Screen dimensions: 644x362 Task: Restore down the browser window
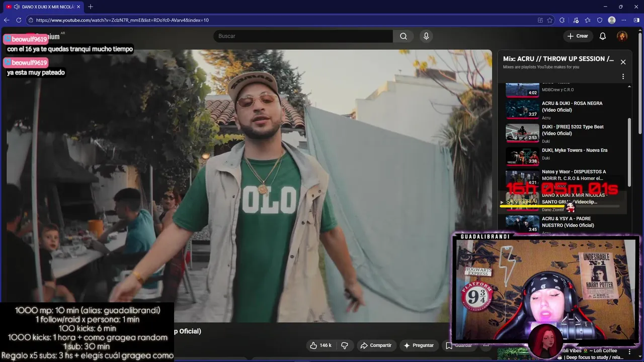[620, 7]
